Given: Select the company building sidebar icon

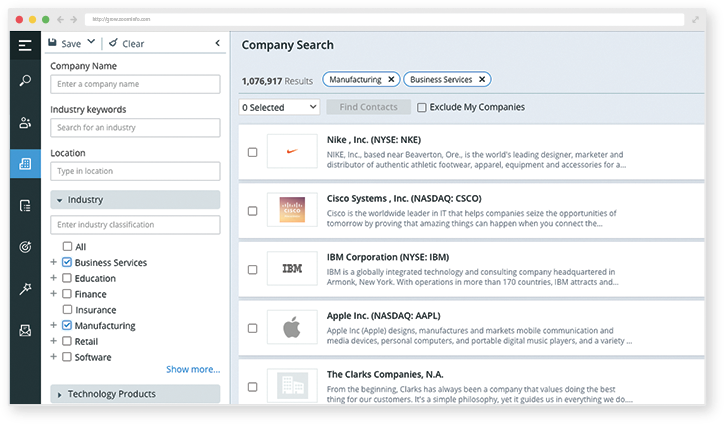Looking at the screenshot, I should (x=25, y=164).
